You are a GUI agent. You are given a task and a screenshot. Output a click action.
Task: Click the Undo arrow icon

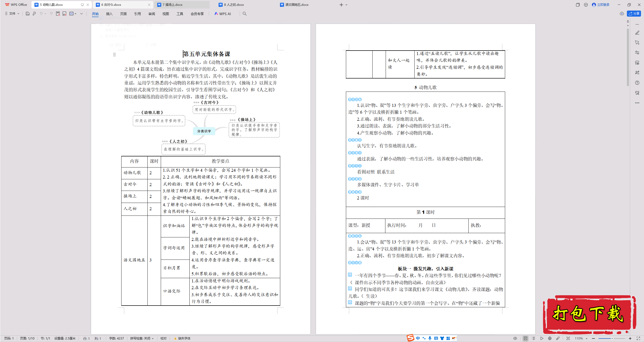tap(41, 14)
